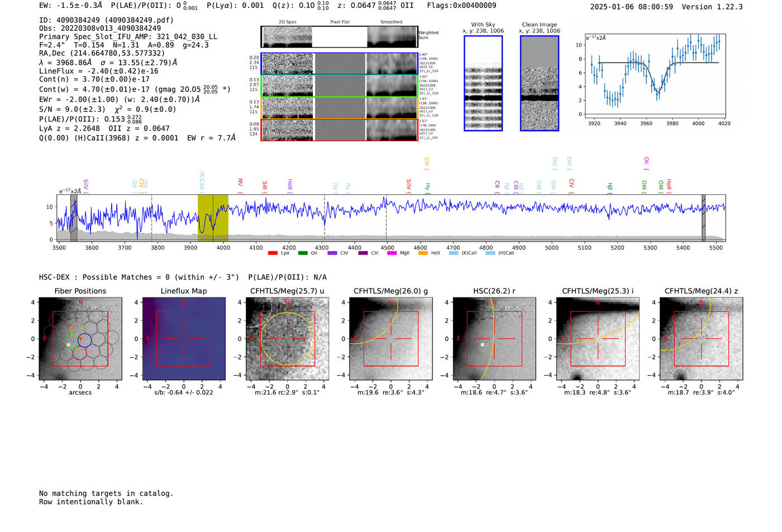Click the dark purple CIII legend swatch

(363, 253)
